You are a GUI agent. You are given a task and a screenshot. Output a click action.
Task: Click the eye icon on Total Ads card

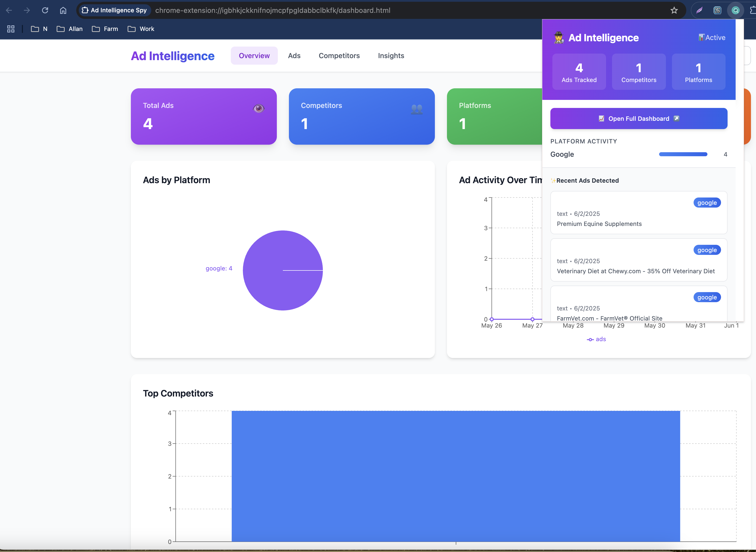tap(258, 108)
